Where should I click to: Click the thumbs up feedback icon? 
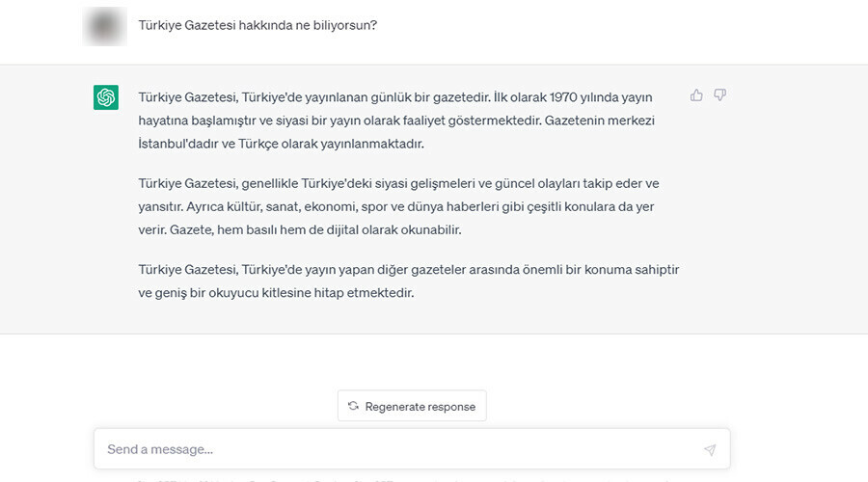coord(696,95)
